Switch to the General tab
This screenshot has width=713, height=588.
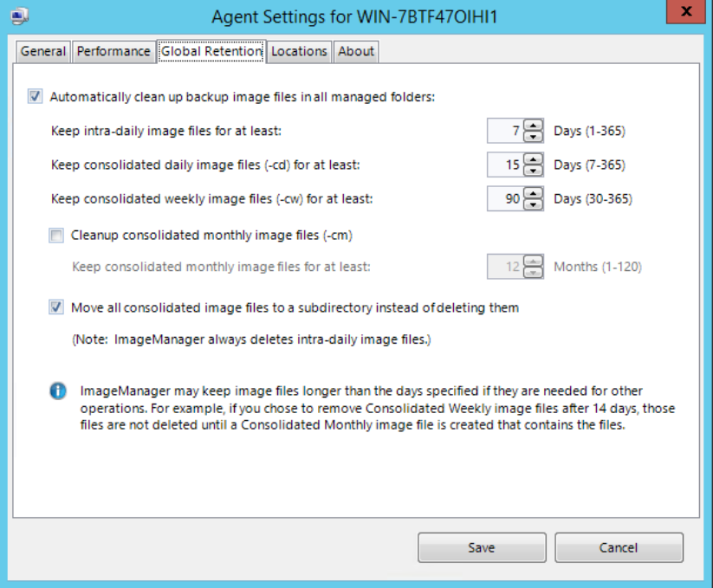click(x=43, y=51)
